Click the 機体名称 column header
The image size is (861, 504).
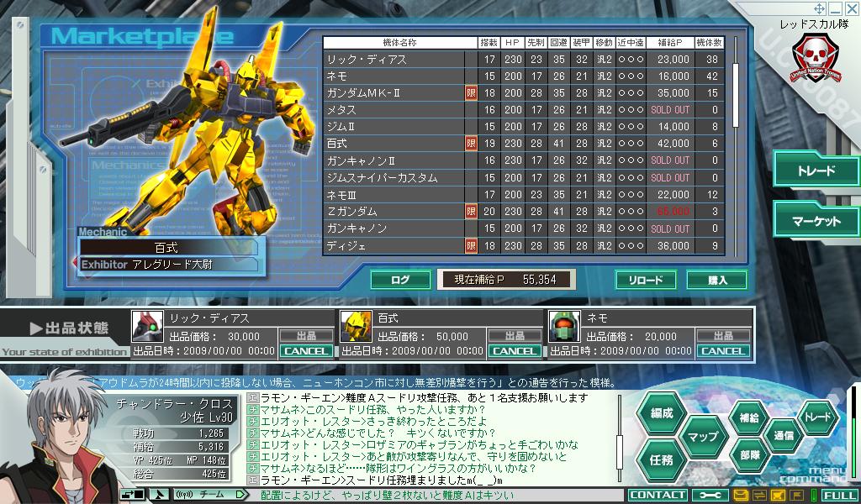399,43
